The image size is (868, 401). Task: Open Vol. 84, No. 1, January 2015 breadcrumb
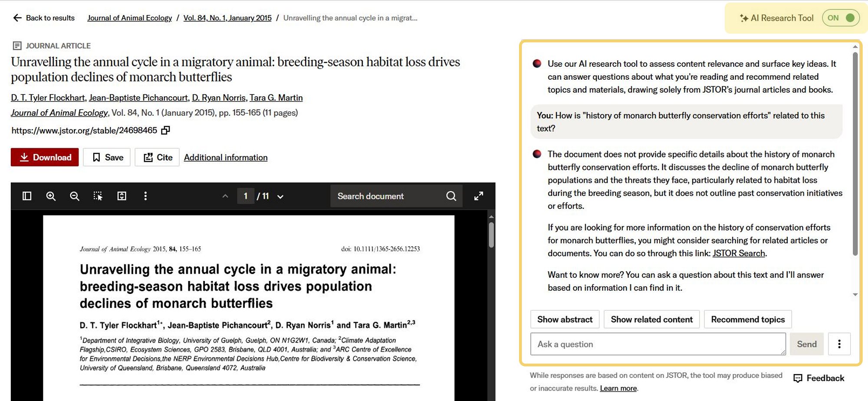pos(227,18)
